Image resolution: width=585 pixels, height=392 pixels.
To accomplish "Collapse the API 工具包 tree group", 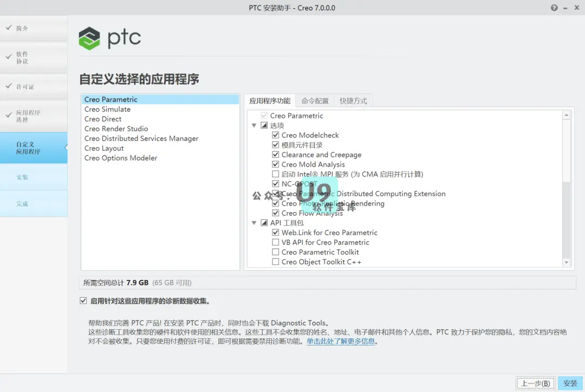I will (x=253, y=223).
